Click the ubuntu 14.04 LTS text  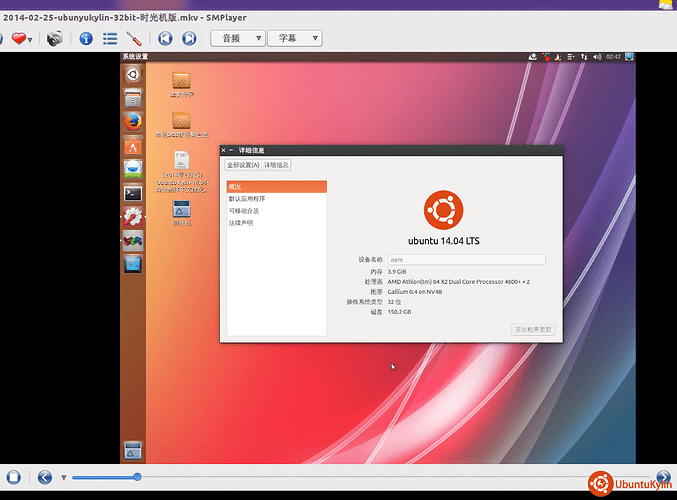444,241
